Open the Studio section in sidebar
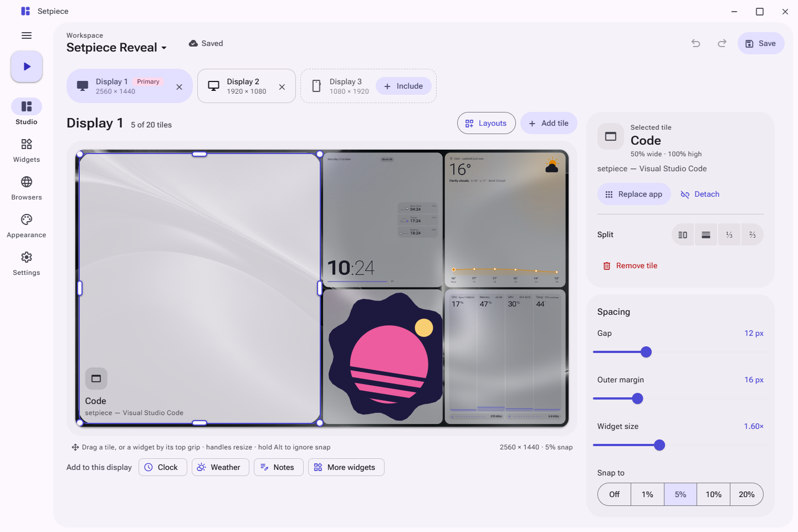798x532 pixels. point(27,112)
